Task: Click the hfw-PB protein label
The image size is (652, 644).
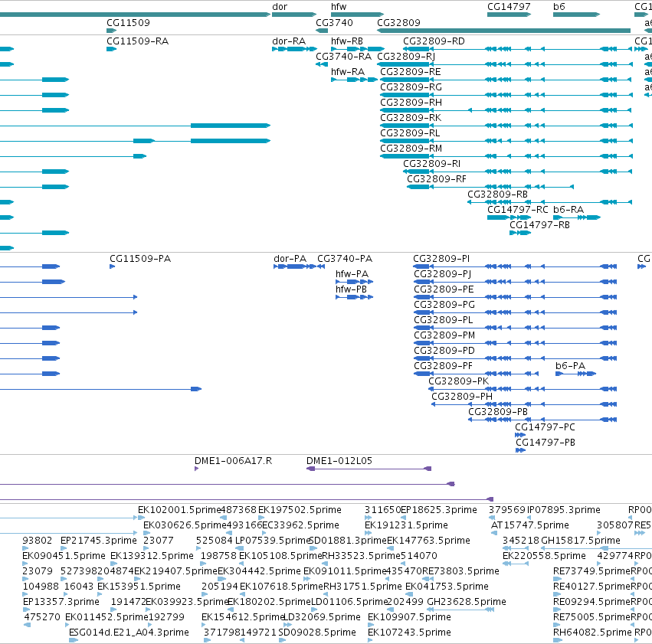Action: coord(351,289)
